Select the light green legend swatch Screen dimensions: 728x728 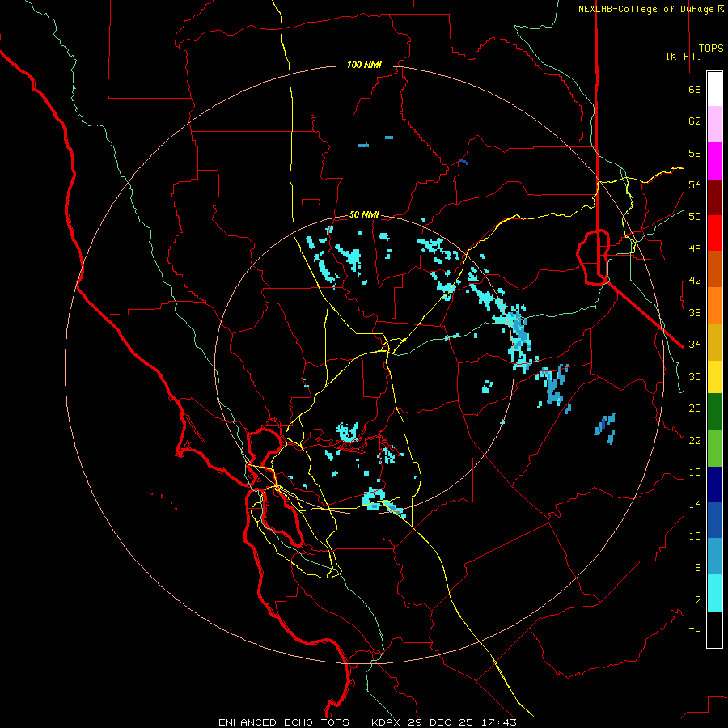coord(714,447)
